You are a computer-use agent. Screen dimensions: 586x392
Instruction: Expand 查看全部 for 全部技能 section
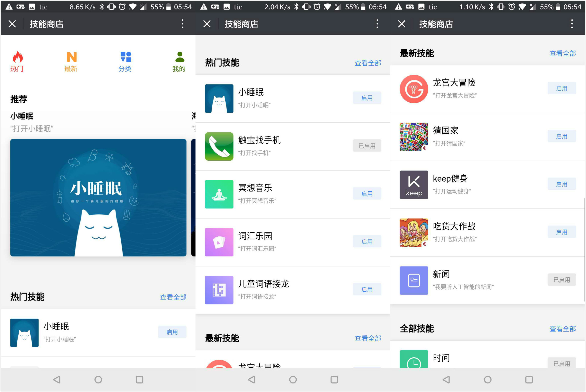coord(563,329)
